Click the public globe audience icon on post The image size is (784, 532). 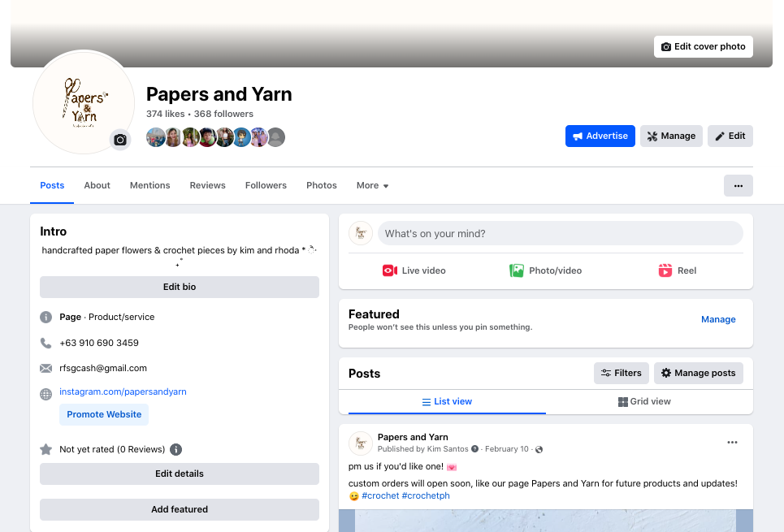click(539, 449)
